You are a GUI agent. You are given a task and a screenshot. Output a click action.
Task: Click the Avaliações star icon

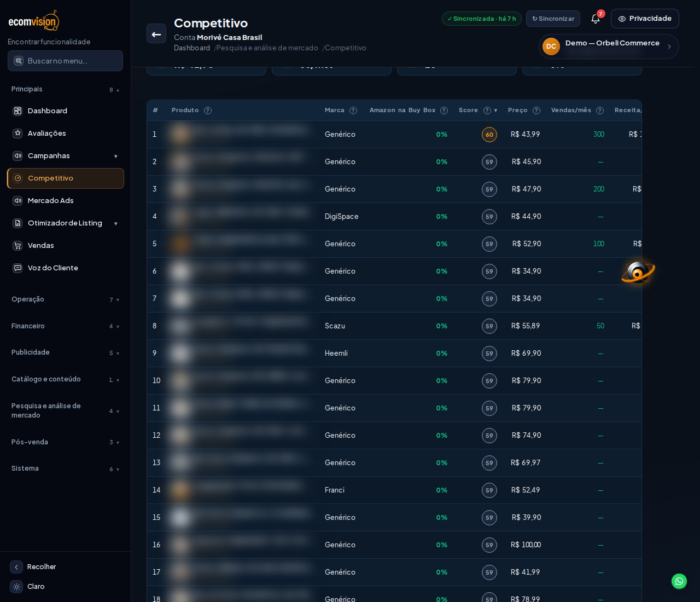pyautogui.click(x=17, y=134)
